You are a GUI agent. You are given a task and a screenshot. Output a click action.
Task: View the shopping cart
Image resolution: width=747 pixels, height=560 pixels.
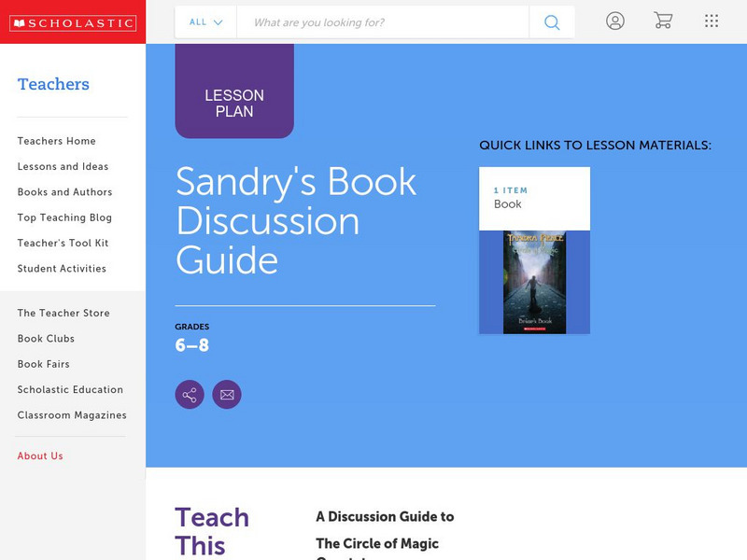tap(664, 21)
